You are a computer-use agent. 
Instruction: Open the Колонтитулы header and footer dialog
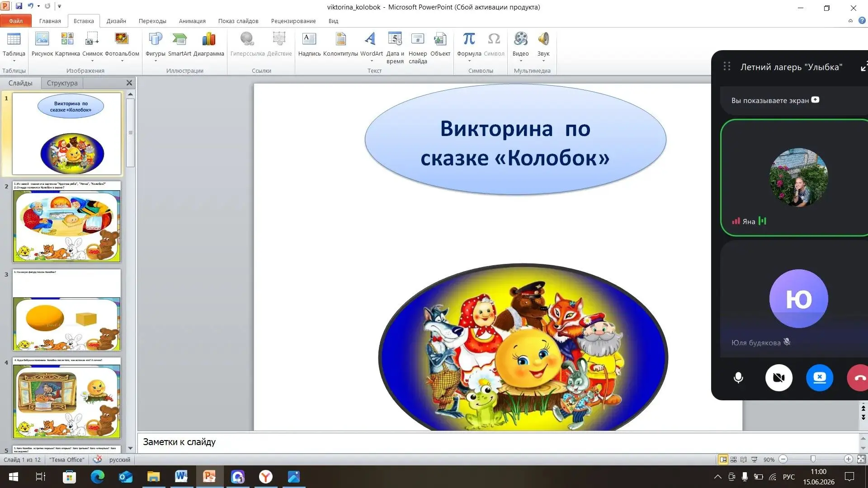coord(340,44)
